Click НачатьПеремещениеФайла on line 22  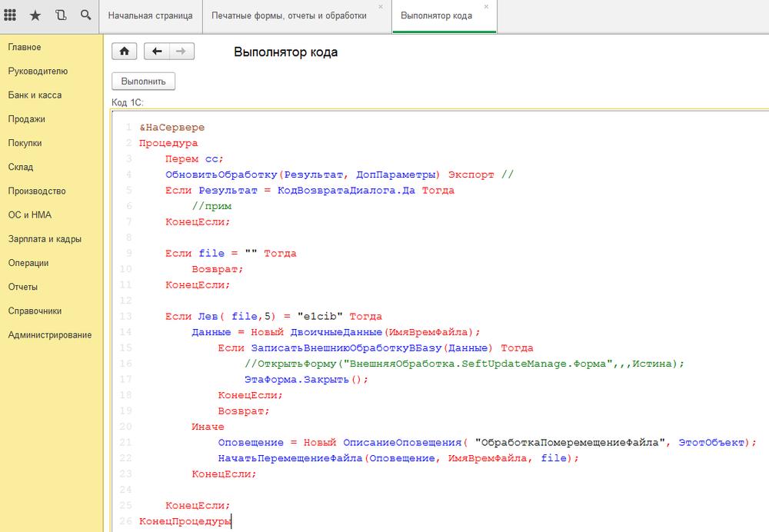(x=290, y=458)
